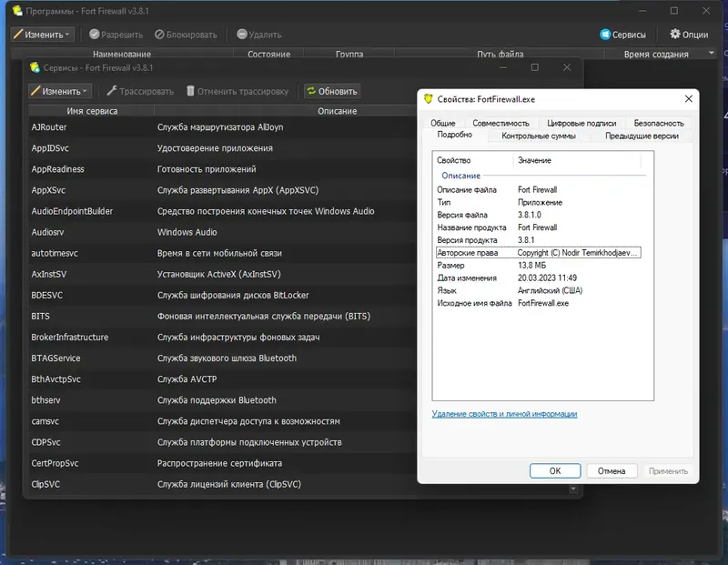728x565 pixels.
Task: Sort services by Описание header
Action: tap(337, 111)
